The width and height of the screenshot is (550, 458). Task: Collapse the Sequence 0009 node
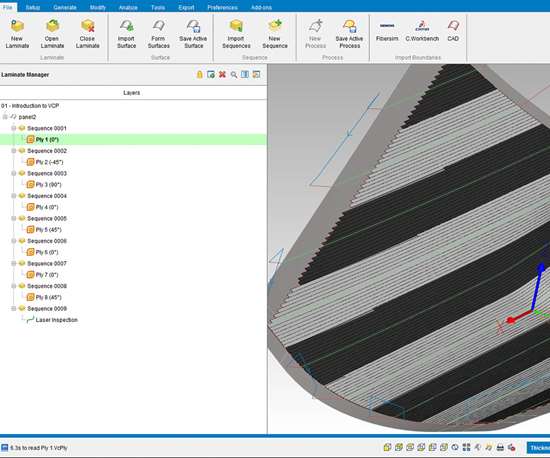coord(14,309)
